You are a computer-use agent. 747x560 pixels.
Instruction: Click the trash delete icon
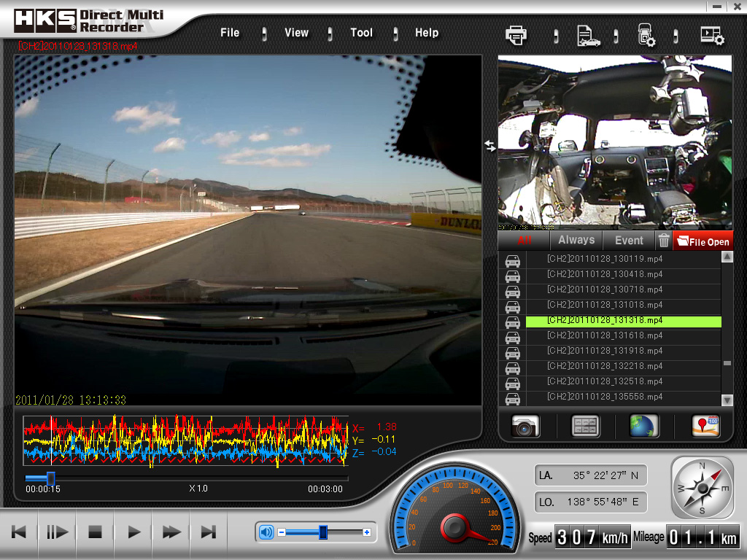[664, 241]
